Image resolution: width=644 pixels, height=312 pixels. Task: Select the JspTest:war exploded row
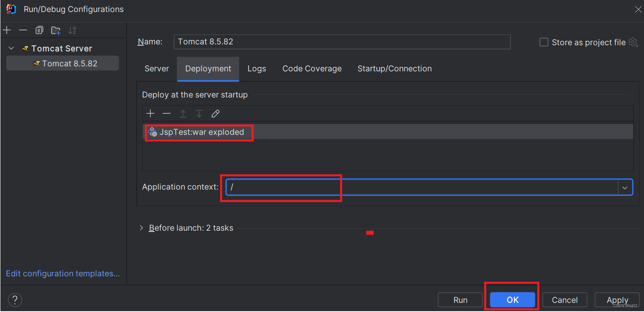click(x=387, y=132)
